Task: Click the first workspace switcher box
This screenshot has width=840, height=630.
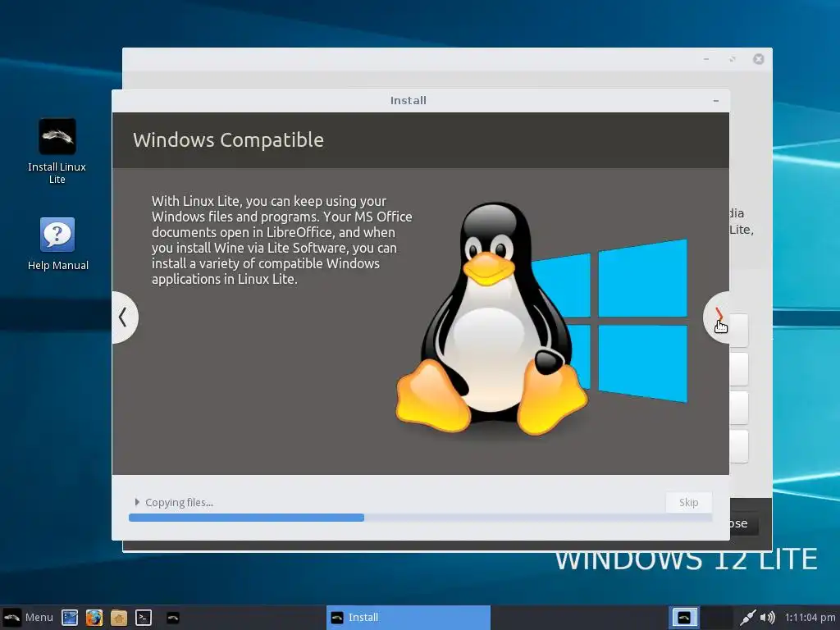Action: tap(684, 618)
